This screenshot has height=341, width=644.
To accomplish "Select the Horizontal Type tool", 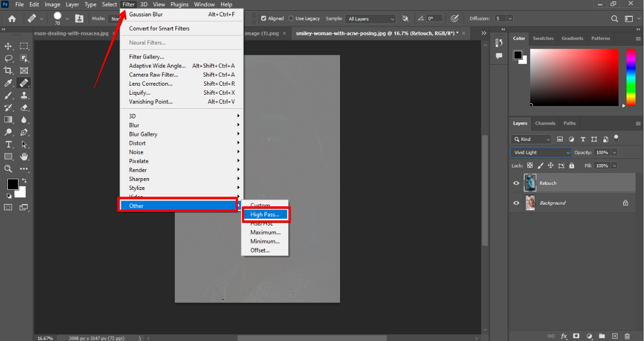I will coord(8,144).
